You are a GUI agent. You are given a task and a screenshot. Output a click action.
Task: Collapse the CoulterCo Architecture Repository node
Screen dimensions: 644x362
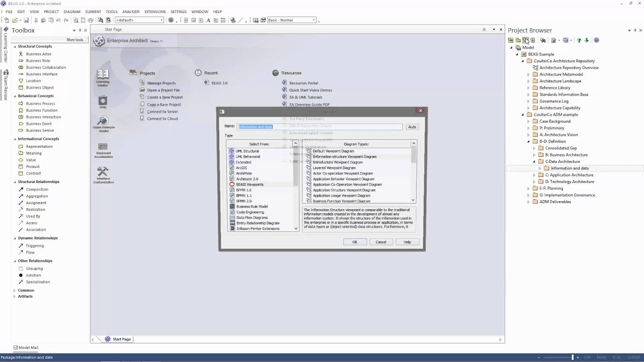point(523,61)
